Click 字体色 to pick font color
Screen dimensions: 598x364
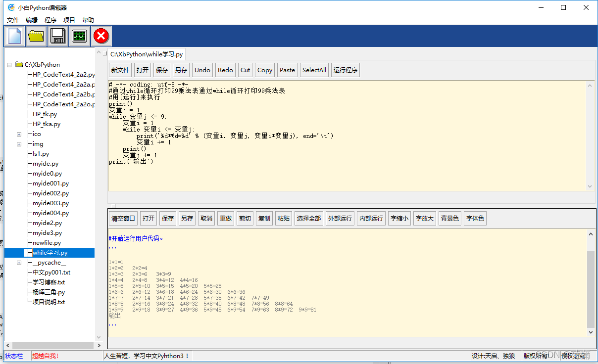click(x=475, y=218)
